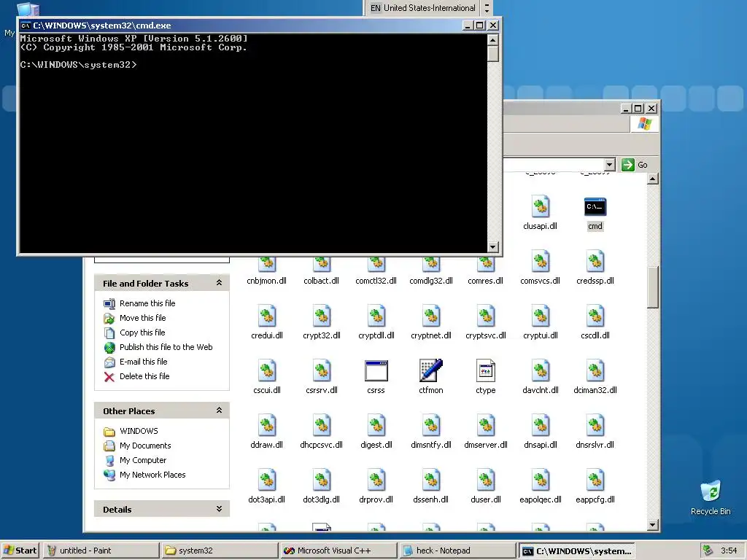Viewport: 747px width, 560px height.
Task: Switch to Microsoft Visual C++ taskbar button
Action: click(338, 551)
